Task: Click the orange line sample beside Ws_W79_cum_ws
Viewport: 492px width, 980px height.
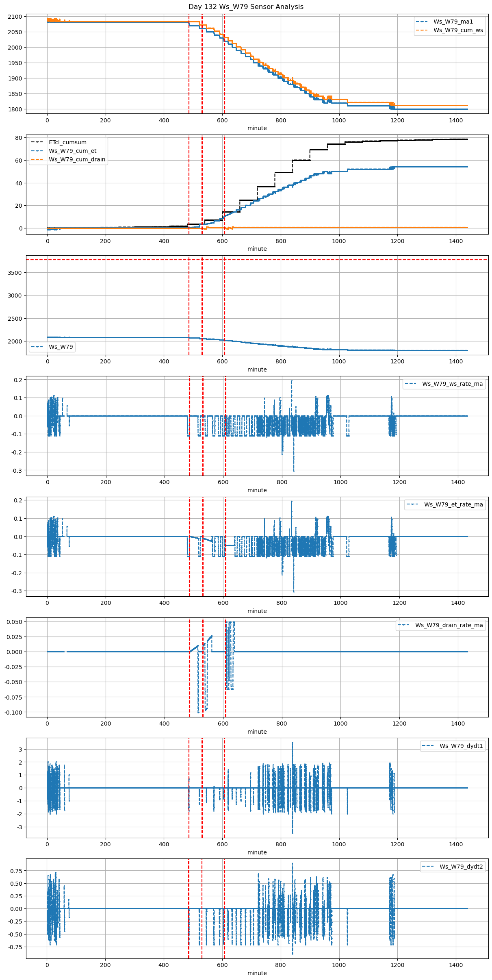Action: 423,30
